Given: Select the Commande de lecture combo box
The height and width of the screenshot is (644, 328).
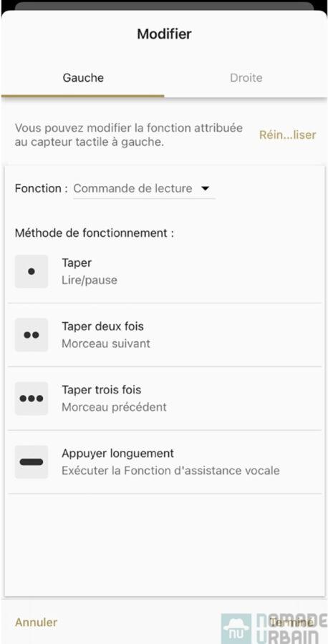Looking at the screenshot, I should pos(144,189).
